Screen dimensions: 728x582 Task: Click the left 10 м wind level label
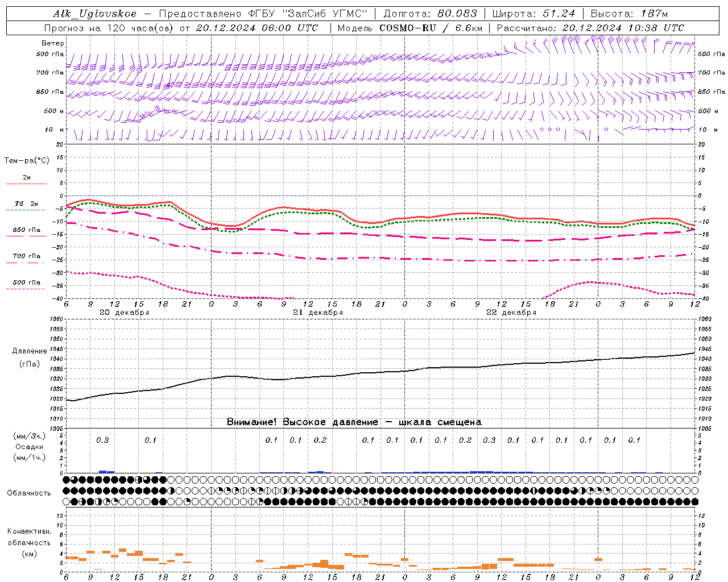[x=55, y=130]
